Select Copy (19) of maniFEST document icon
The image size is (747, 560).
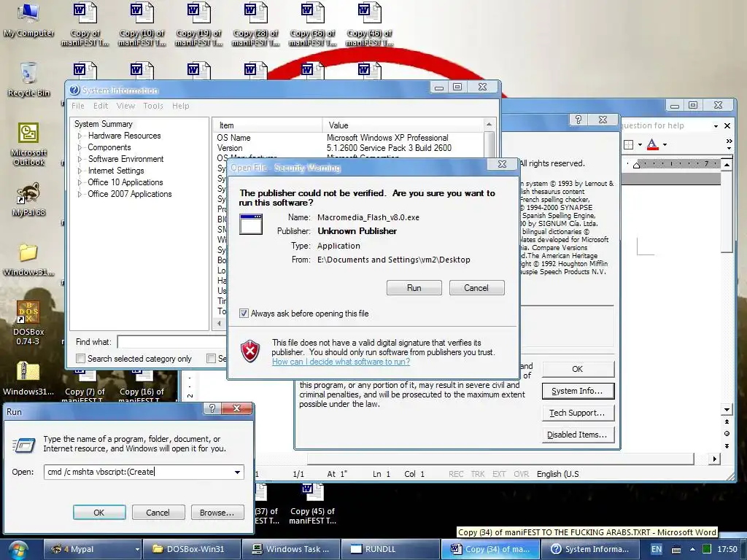point(198,24)
